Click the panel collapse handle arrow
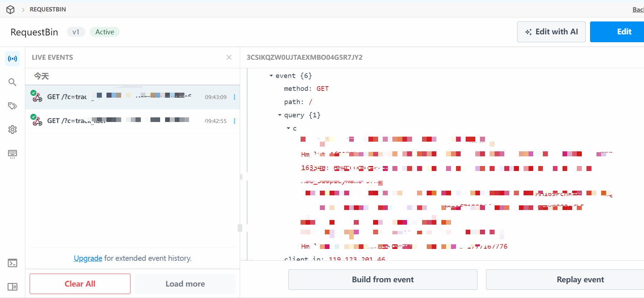Viewport: 644px width, 298px height. pos(241,177)
